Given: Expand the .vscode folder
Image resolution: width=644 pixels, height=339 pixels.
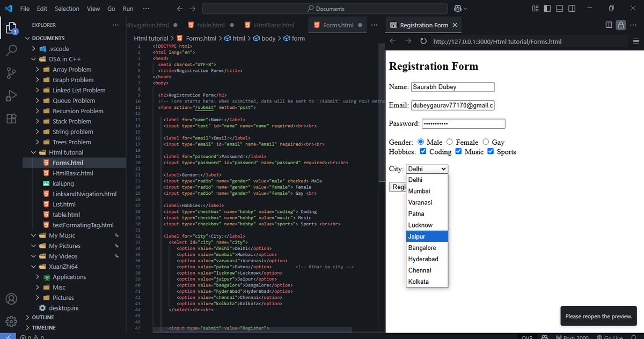Looking at the screenshot, I should [74, 49].
